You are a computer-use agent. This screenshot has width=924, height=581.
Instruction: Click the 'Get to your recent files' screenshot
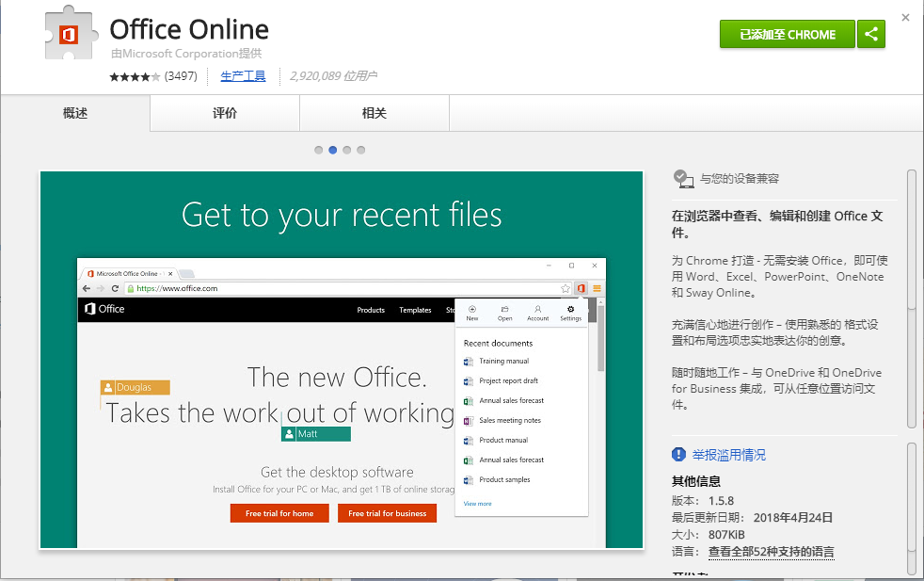point(342,360)
